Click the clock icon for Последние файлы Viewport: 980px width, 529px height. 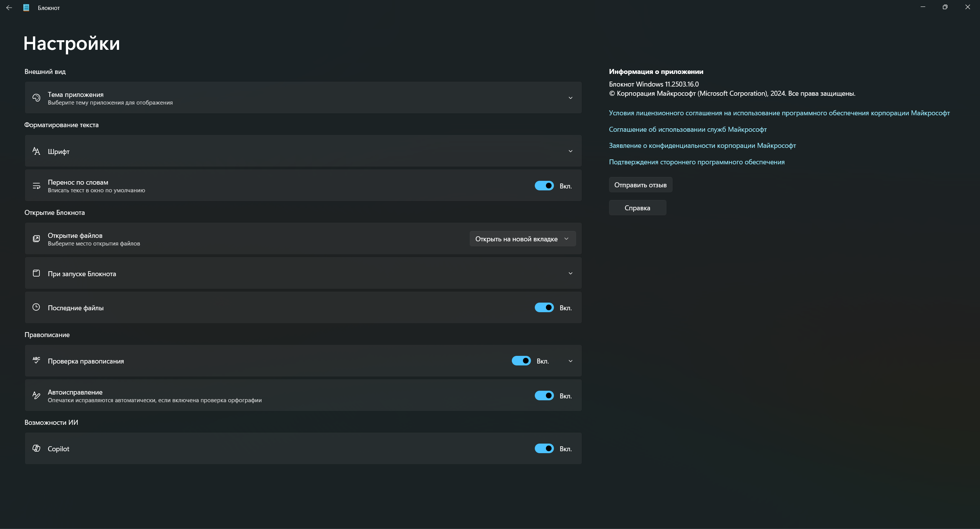pos(36,307)
